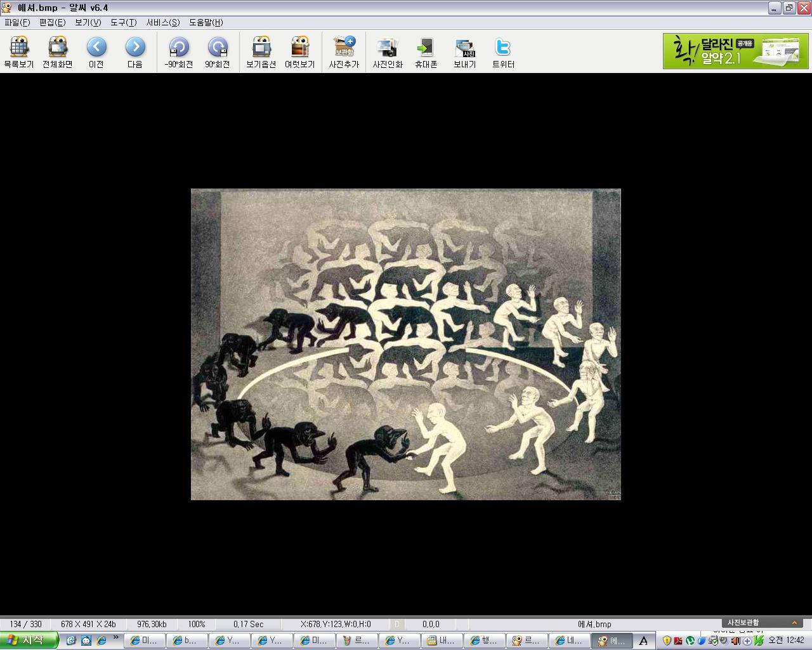Open view options (보기옵션)
Image resolution: width=812 pixels, height=650 pixels.
[x=261, y=52]
